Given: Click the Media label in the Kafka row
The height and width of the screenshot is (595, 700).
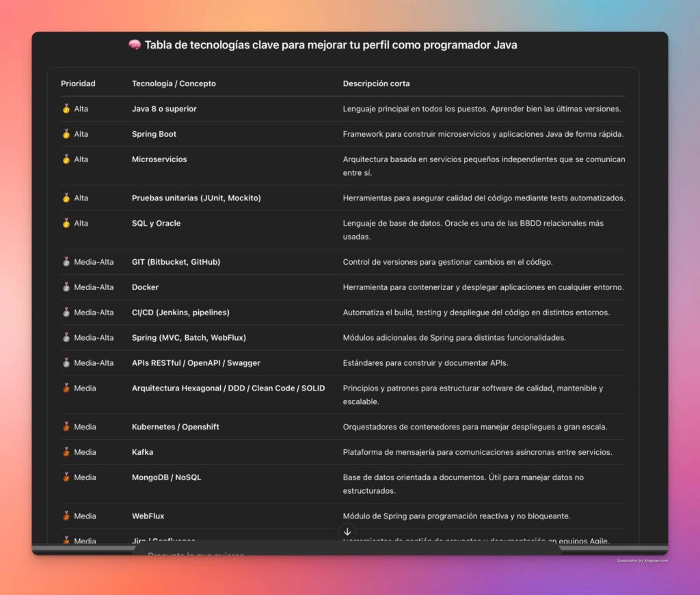Looking at the screenshot, I should pos(85,451).
